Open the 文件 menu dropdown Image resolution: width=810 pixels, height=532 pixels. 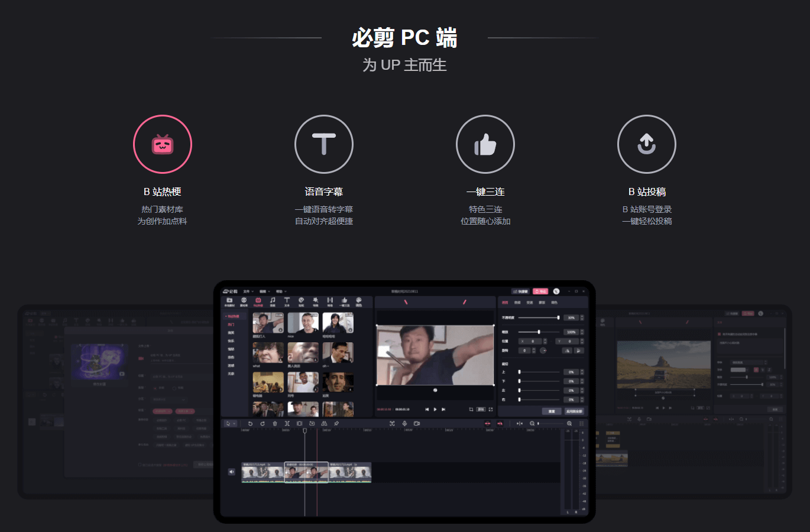coord(247,291)
